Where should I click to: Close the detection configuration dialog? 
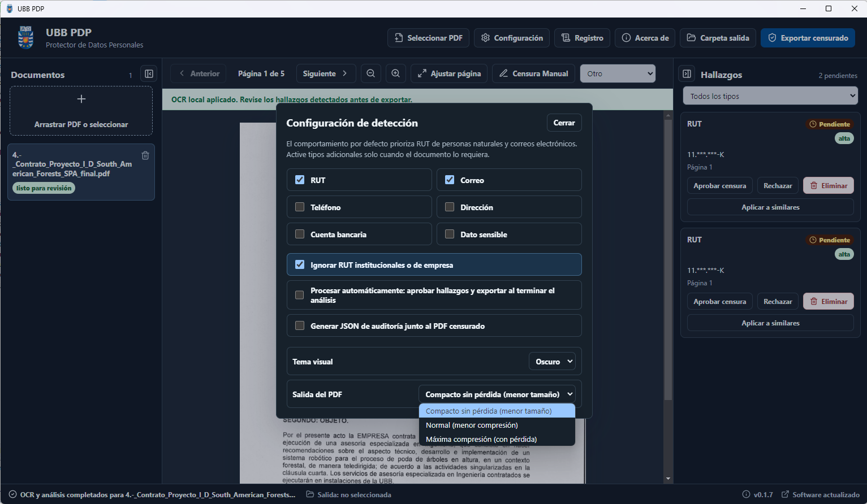pos(564,123)
